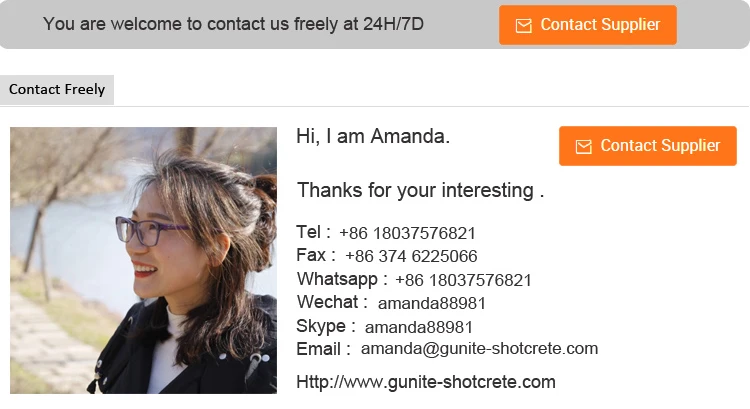This screenshot has height=409, width=750.
Task: Click envelope icon in top banner button
Action: [x=523, y=26]
